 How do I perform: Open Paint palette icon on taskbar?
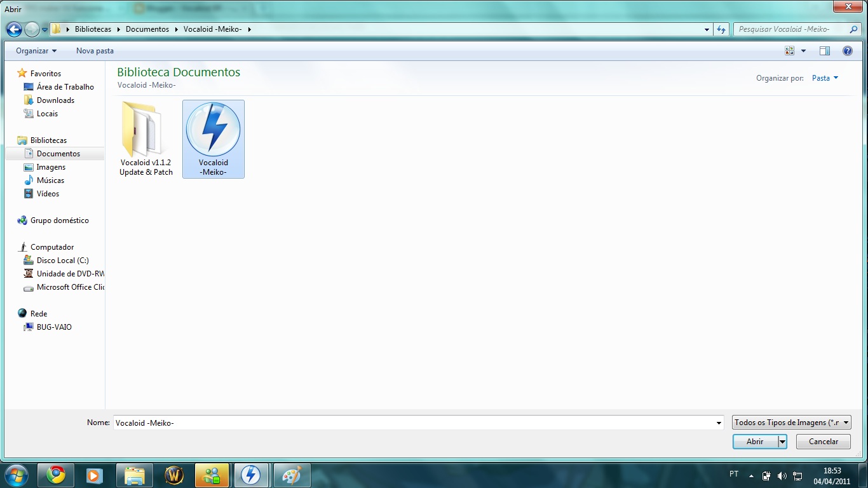(x=291, y=475)
